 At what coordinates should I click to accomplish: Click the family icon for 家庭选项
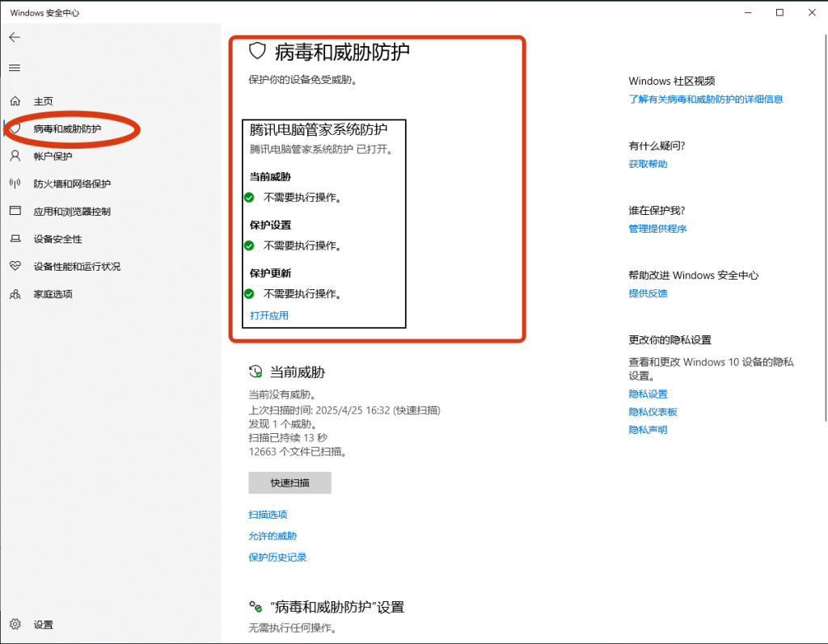coord(15,294)
